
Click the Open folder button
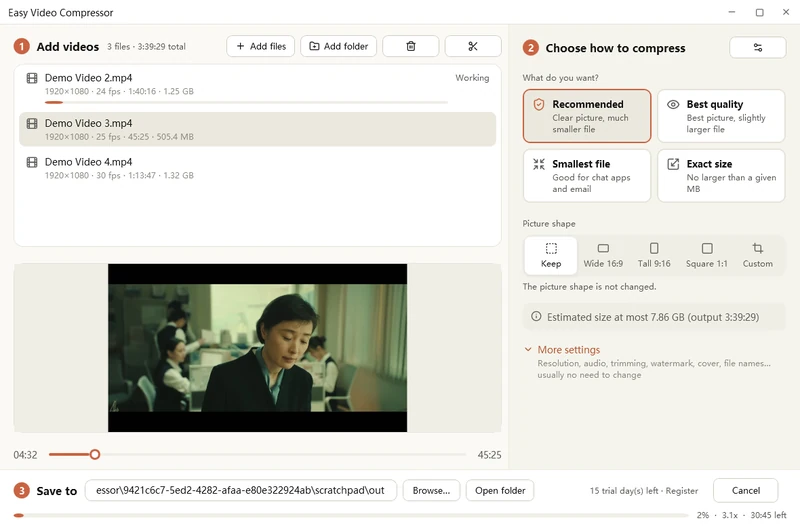(500, 490)
